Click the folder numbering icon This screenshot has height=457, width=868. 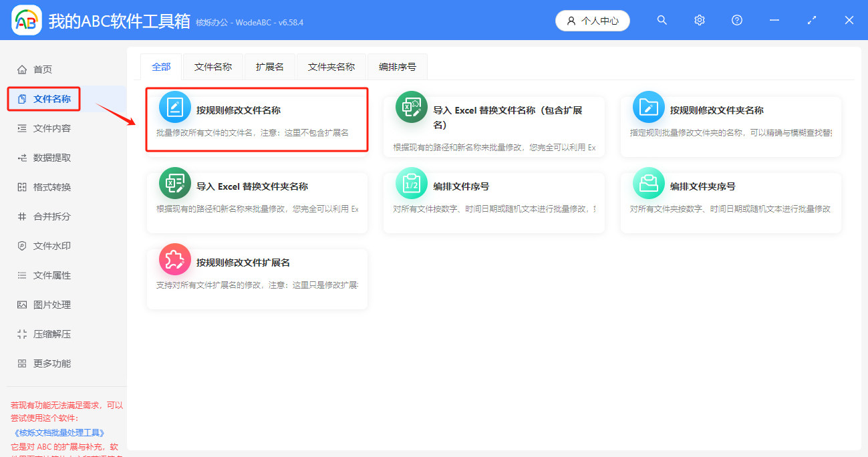click(x=649, y=183)
